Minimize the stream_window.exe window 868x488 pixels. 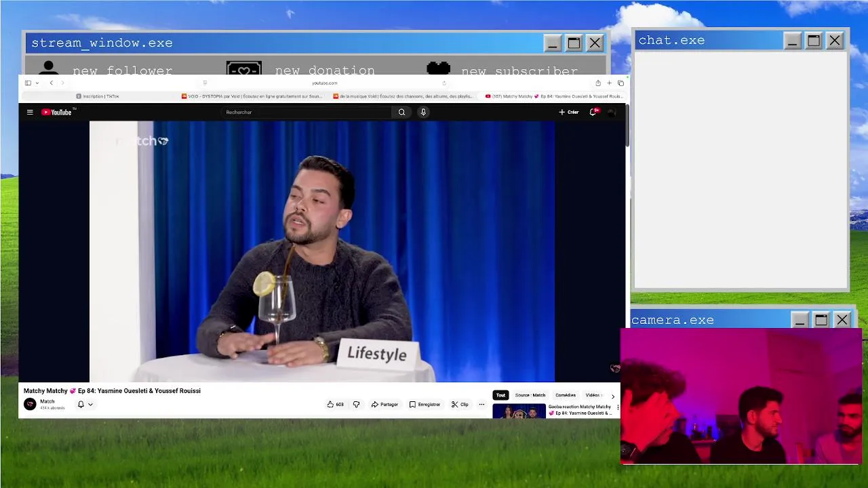click(552, 43)
